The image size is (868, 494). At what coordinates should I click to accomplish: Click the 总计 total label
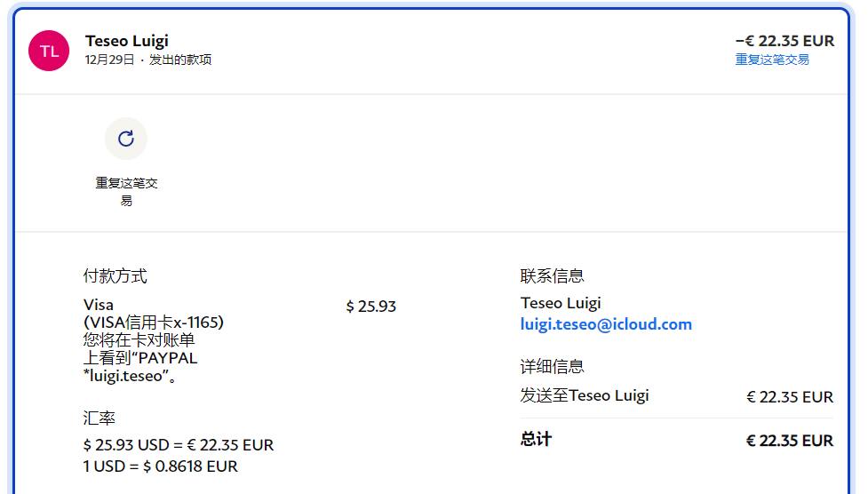point(536,439)
